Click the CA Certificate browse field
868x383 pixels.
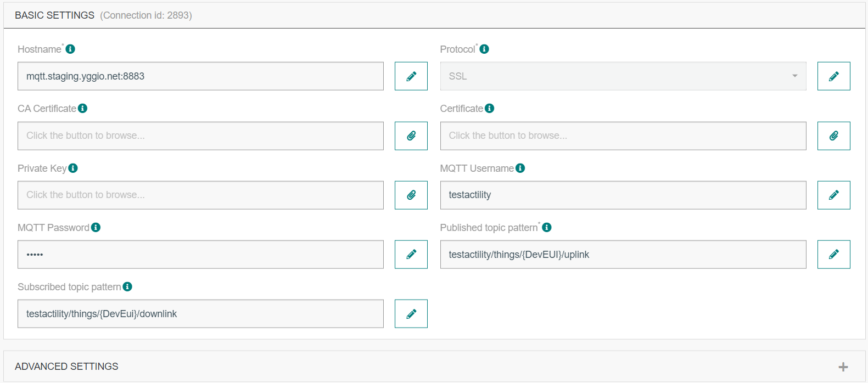(200, 136)
